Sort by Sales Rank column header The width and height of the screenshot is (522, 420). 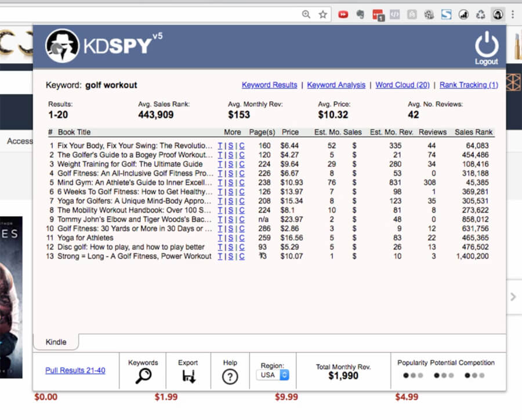tap(473, 132)
